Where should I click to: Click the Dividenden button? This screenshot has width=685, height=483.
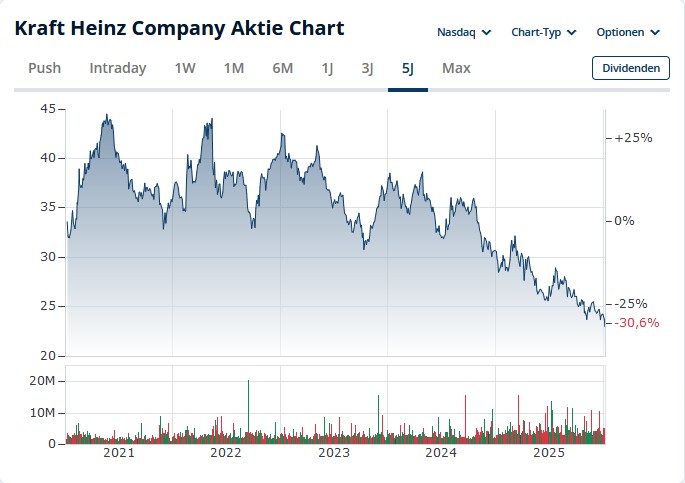coord(631,68)
